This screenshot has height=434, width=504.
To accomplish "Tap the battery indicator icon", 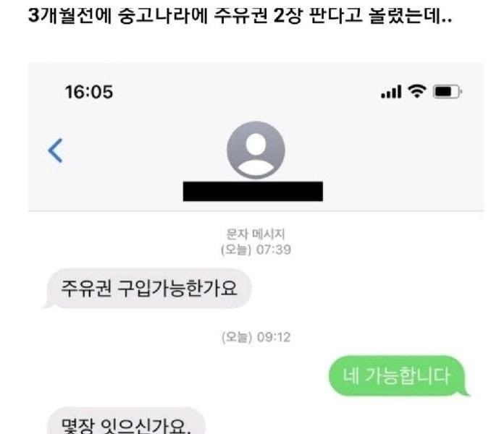I will tap(448, 92).
